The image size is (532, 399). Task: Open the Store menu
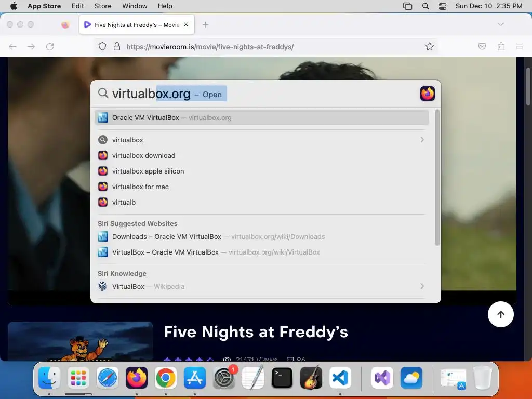(103, 6)
